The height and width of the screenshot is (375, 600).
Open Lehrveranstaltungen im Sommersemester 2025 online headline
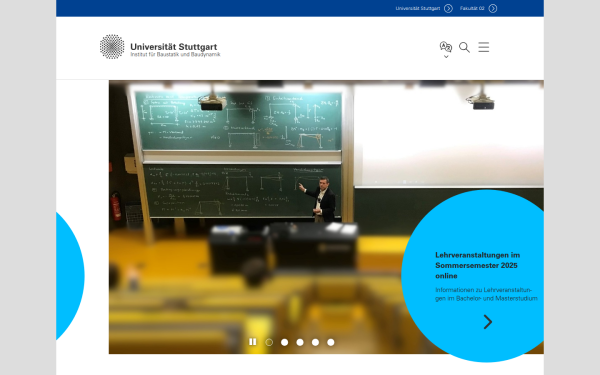tap(478, 265)
